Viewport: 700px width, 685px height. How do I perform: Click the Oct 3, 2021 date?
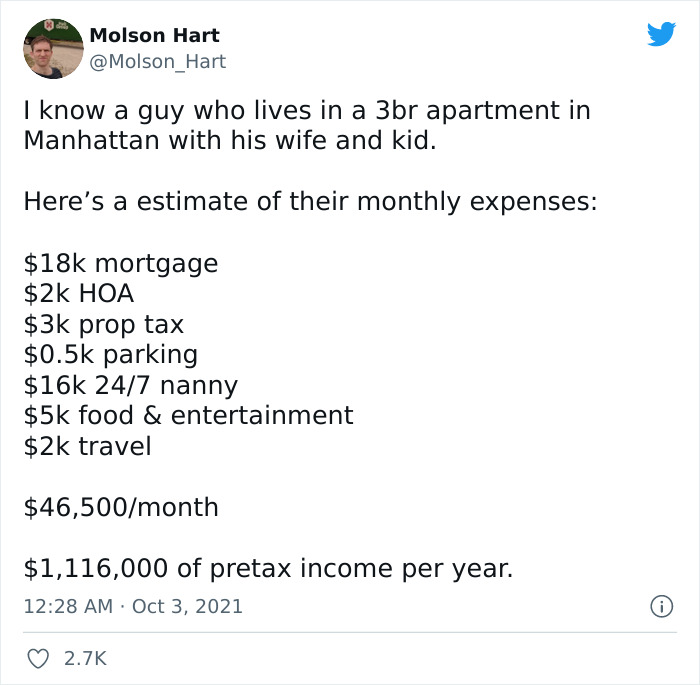[x=187, y=606]
